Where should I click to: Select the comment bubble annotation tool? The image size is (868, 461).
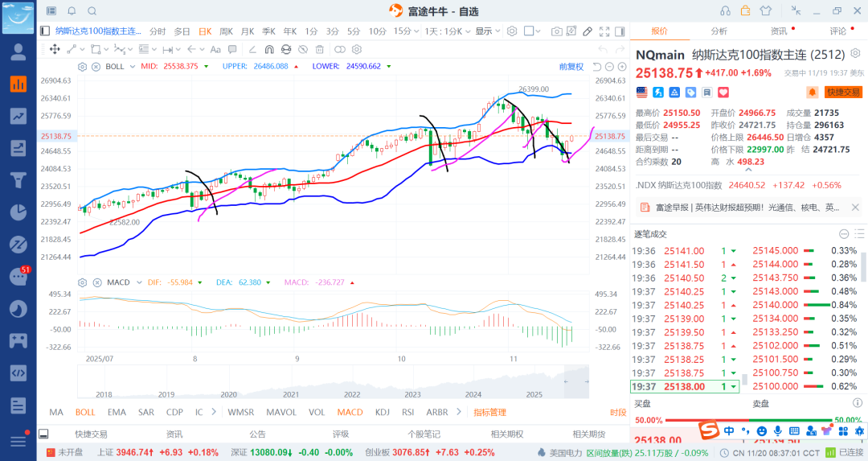[232, 49]
